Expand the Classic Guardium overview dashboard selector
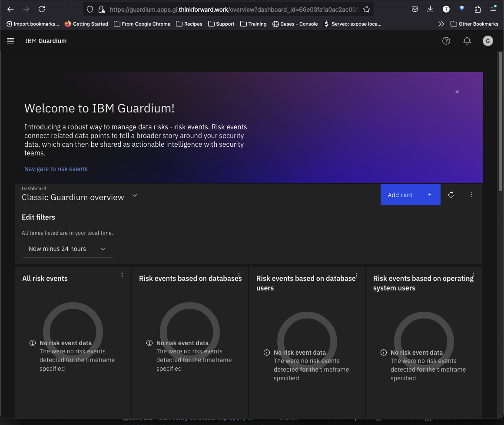Image resolution: width=504 pixels, height=425 pixels. click(x=135, y=196)
